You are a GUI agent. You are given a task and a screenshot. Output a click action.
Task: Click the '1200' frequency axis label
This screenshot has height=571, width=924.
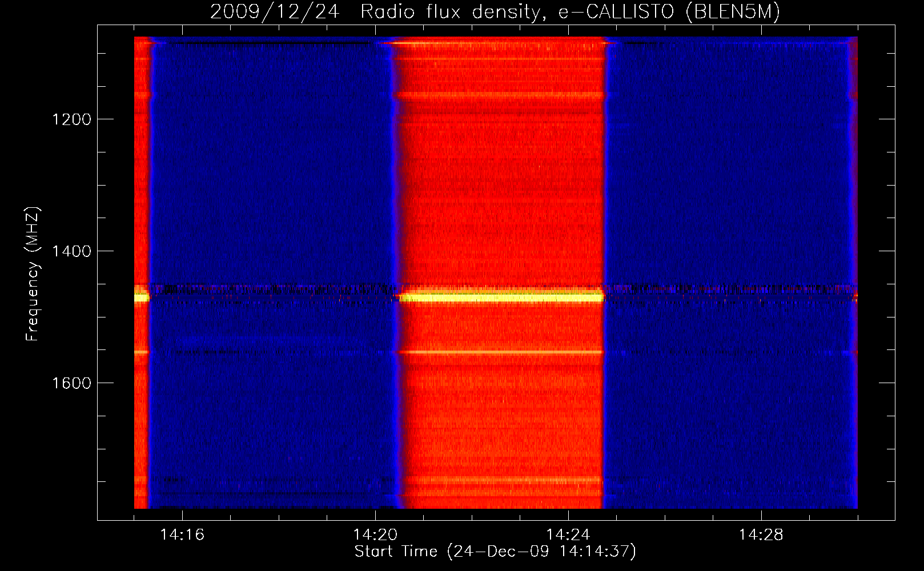(71, 119)
